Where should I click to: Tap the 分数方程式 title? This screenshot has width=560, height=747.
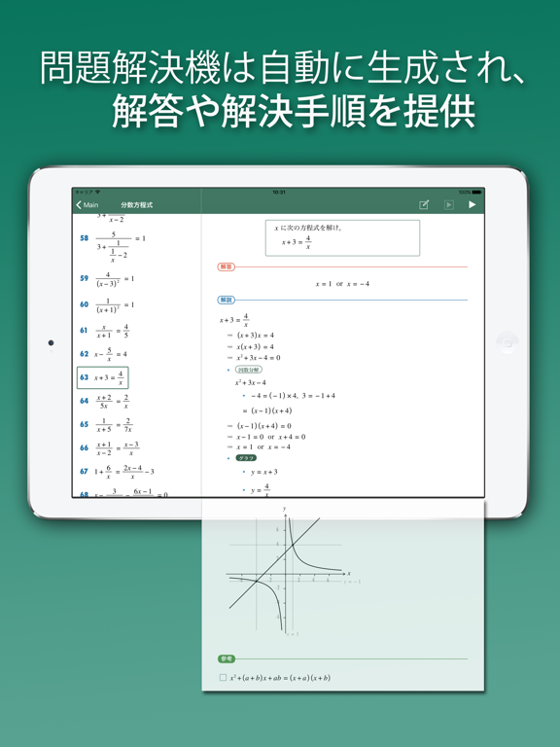(137, 205)
